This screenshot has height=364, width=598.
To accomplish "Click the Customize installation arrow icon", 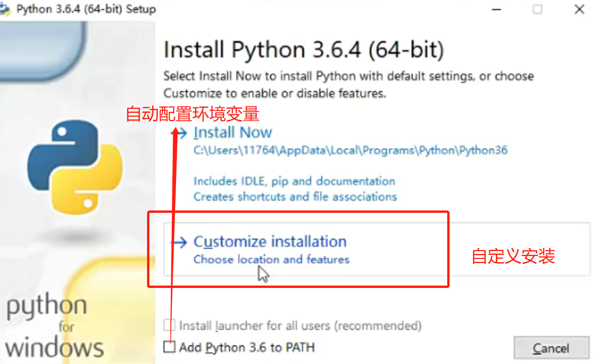I will [179, 242].
